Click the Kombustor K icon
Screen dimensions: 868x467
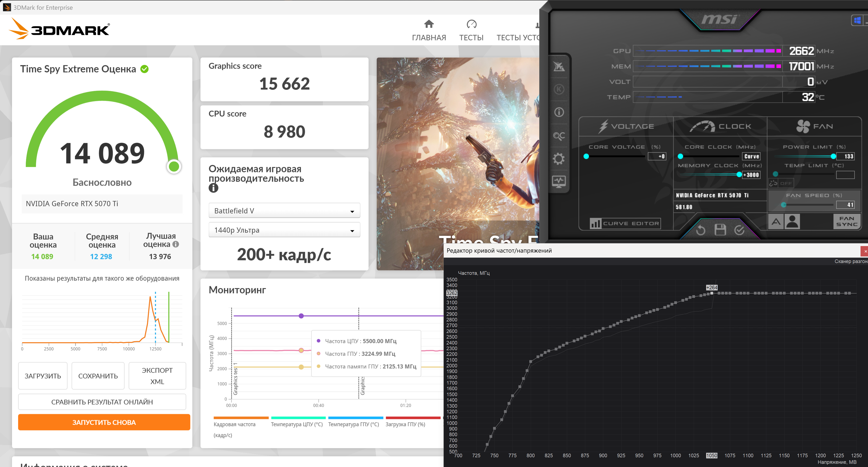click(559, 89)
